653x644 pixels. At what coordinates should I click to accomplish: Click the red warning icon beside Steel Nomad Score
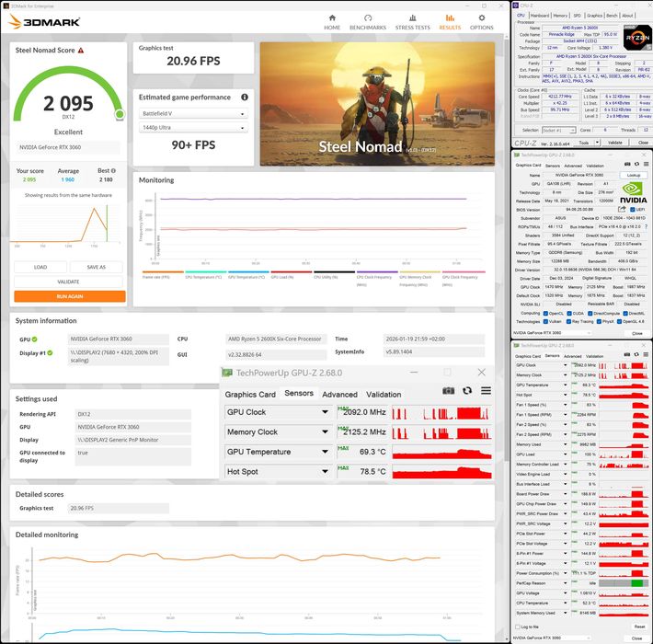[81, 50]
